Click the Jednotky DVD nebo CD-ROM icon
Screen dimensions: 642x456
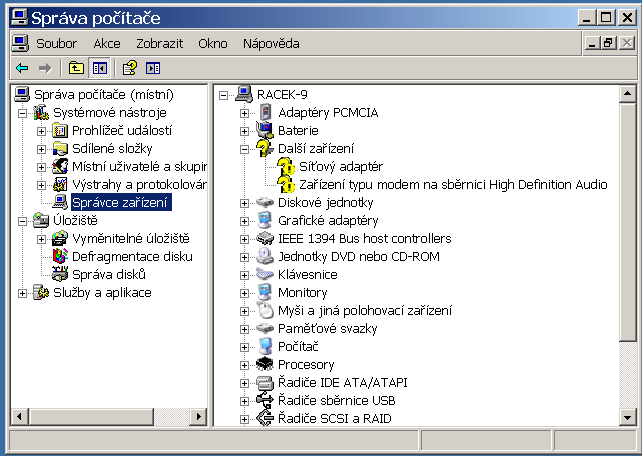click(x=265, y=257)
